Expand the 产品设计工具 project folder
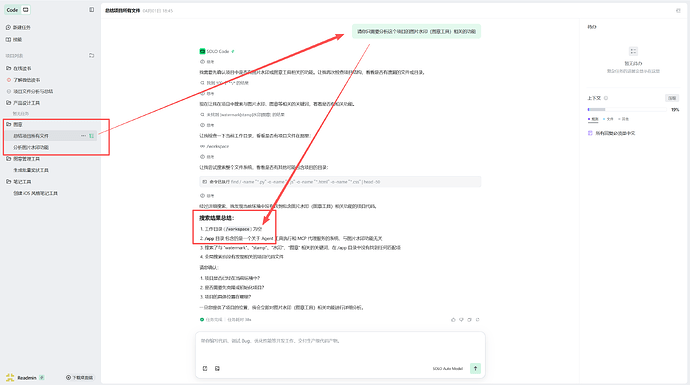The image size is (690, 385). [23, 103]
